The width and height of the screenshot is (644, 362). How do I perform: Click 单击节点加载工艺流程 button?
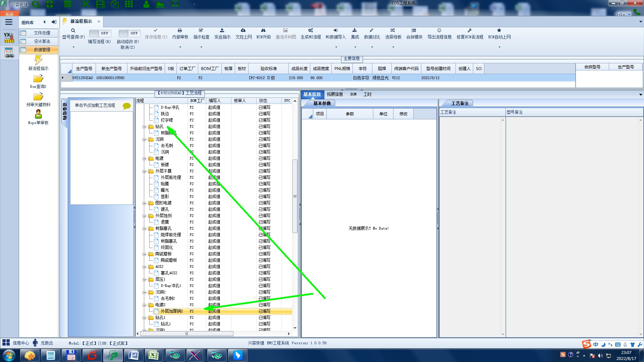95,105
